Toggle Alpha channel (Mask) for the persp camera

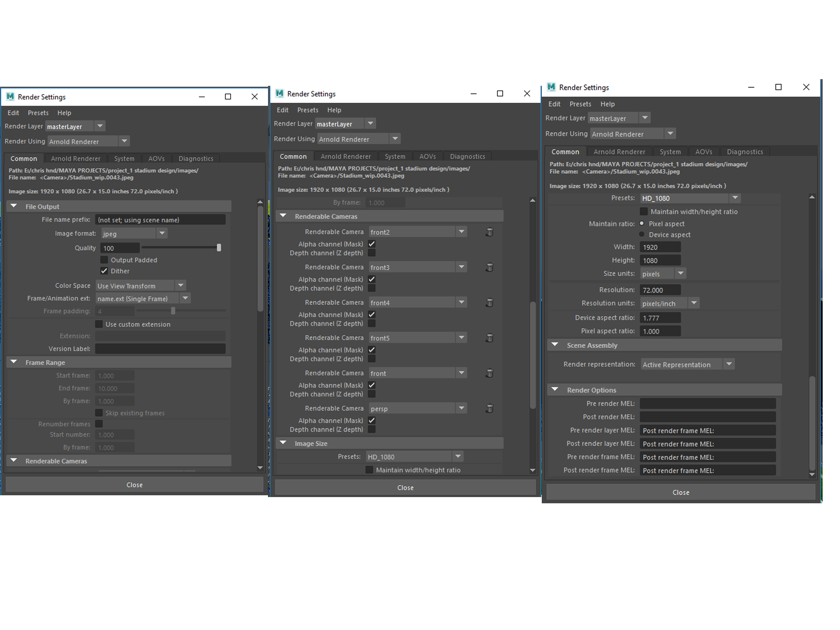[x=372, y=420]
